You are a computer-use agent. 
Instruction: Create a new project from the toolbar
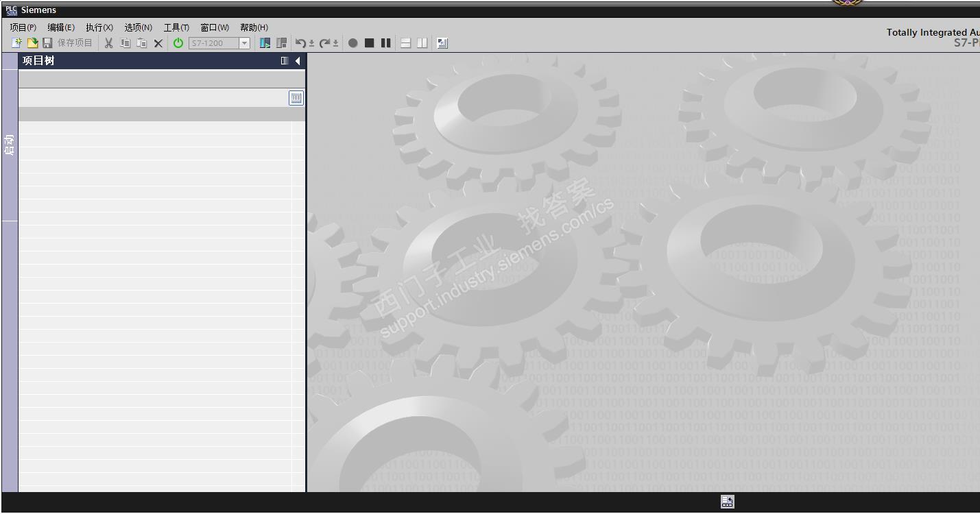16,43
